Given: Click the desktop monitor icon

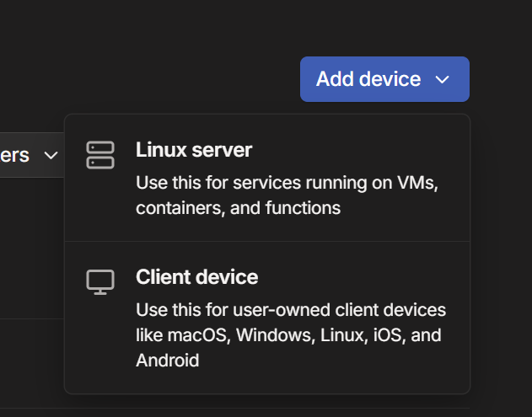Looking at the screenshot, I should coord(100,282).
